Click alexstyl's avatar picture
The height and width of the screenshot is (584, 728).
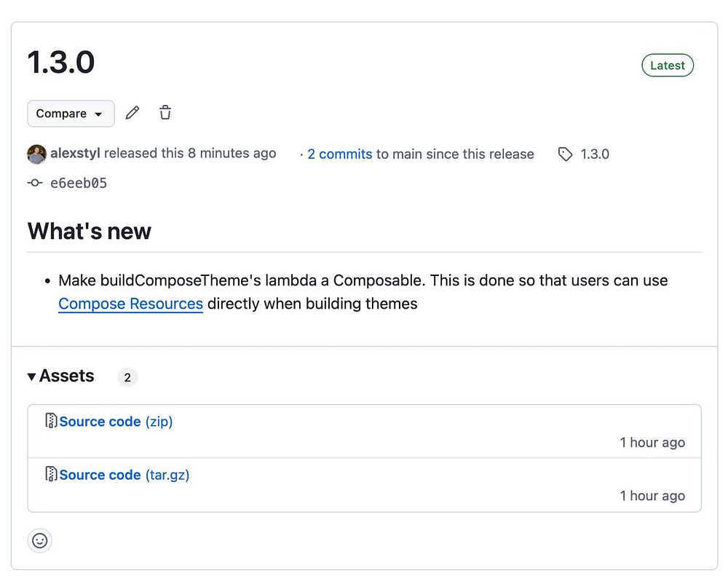point(36,154)
